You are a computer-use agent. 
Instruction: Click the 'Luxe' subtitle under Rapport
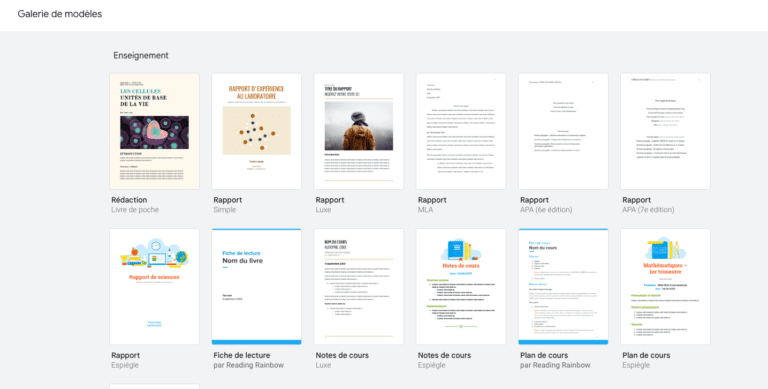point(323,210)
